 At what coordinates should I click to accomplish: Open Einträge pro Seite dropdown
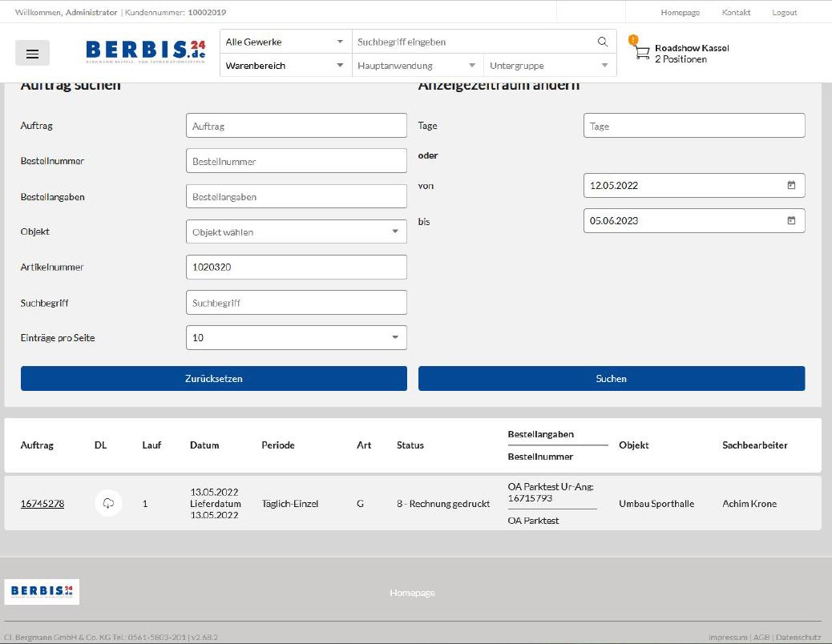click(296, 338)
